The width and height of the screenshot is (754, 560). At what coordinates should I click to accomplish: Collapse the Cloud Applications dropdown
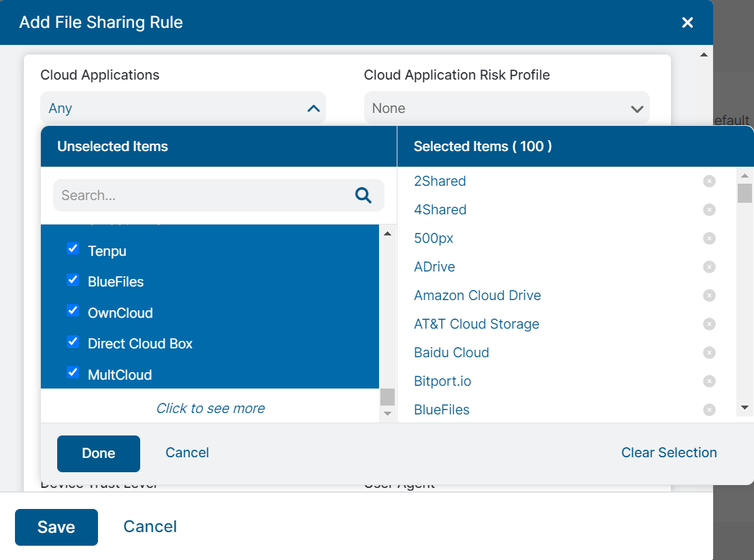[313, 108]
